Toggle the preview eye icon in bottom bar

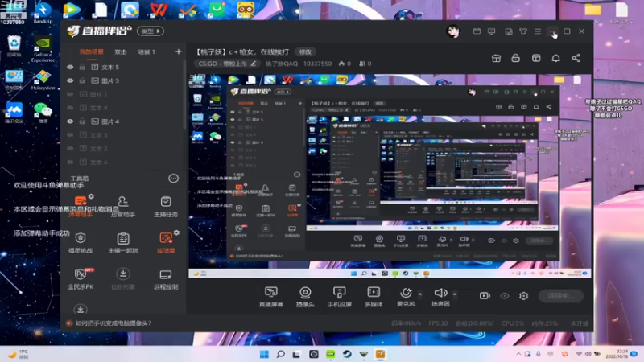click(505, 295)
